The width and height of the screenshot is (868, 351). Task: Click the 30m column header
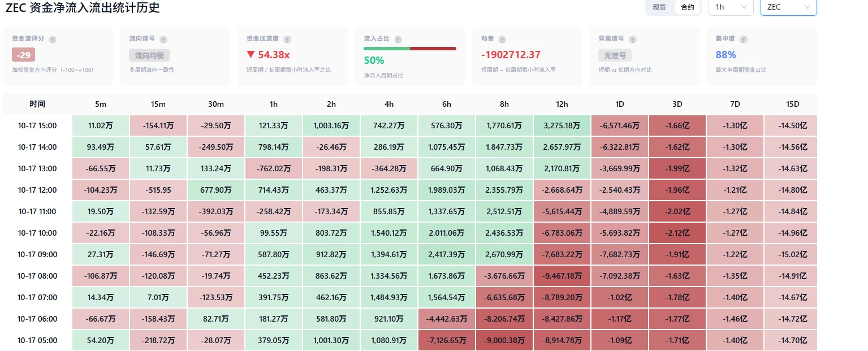click(216, 104)
